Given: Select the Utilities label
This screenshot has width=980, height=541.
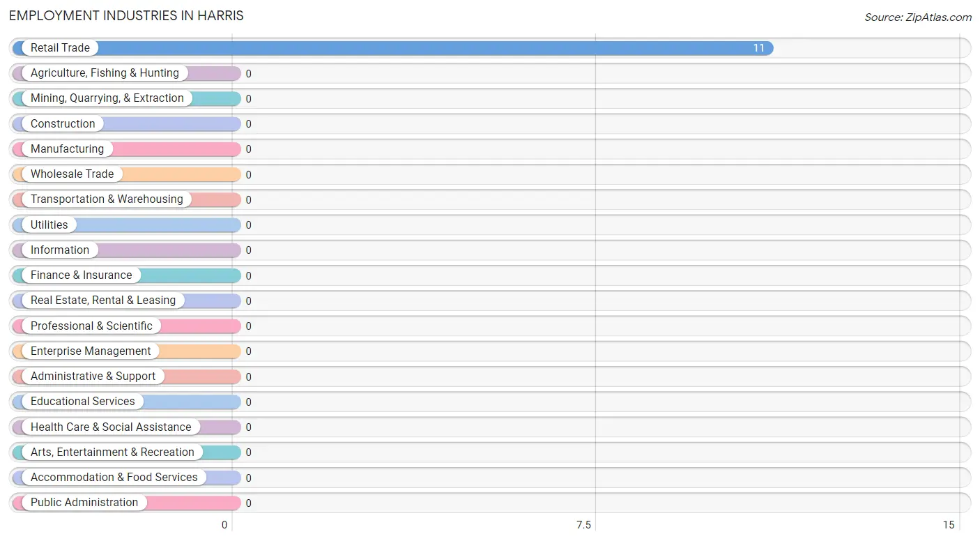Looking at the screenshot, I should click(49, 225).
